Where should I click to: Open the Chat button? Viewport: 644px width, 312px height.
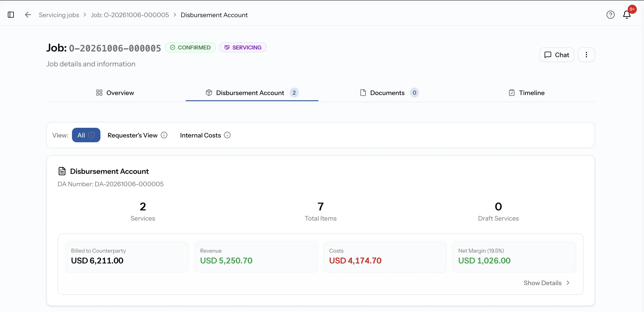[556, 55]
